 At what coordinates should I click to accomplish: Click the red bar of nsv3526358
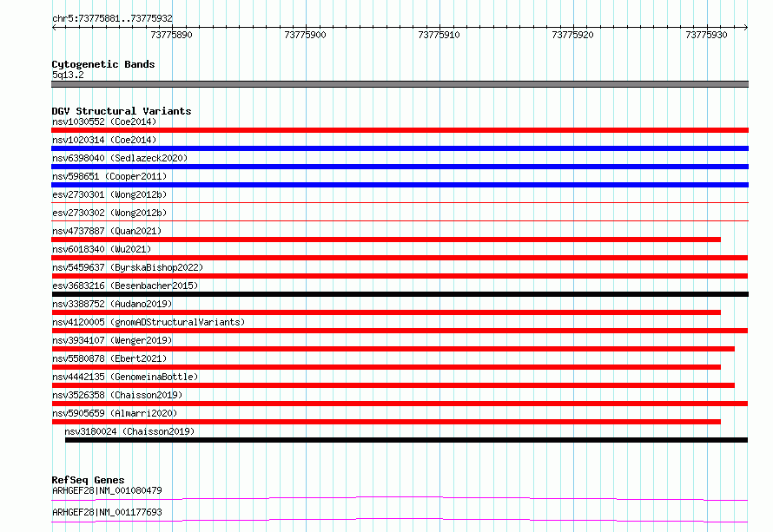(x=400, y=404)
